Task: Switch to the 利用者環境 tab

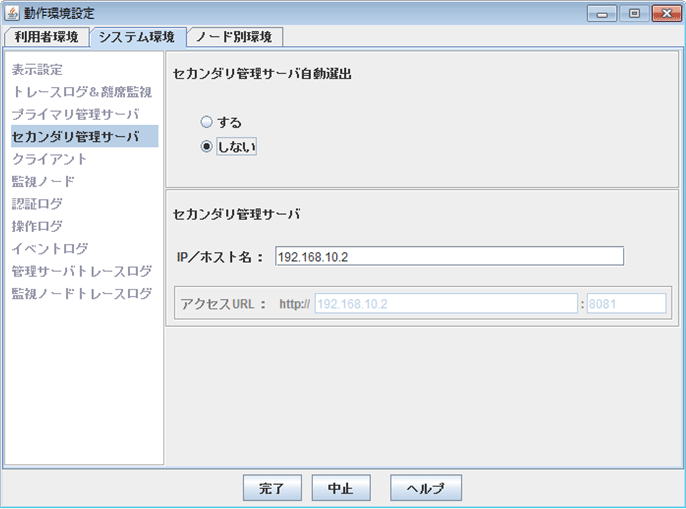Action: tap(46, 37)
